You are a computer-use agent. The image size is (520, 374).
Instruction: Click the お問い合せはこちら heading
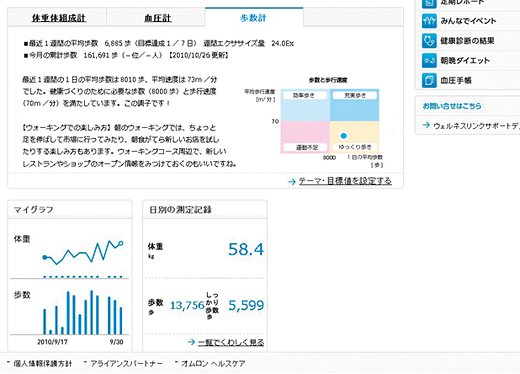click(452, 106)
